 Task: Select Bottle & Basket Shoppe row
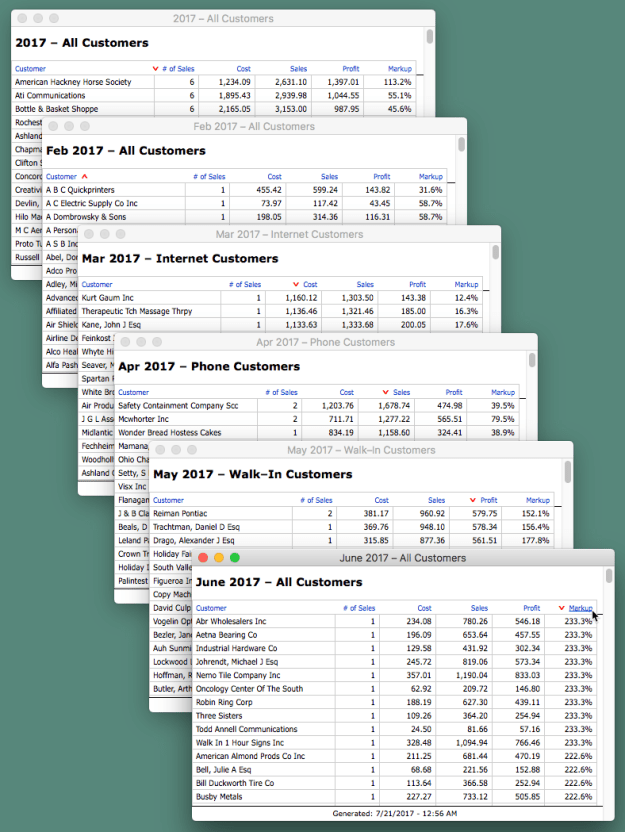point(214,109)
